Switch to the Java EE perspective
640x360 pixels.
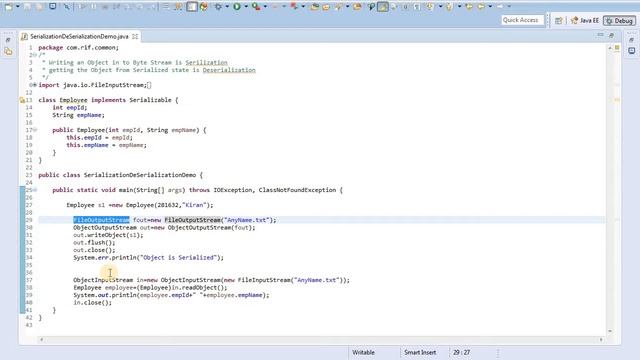(585, 20)
